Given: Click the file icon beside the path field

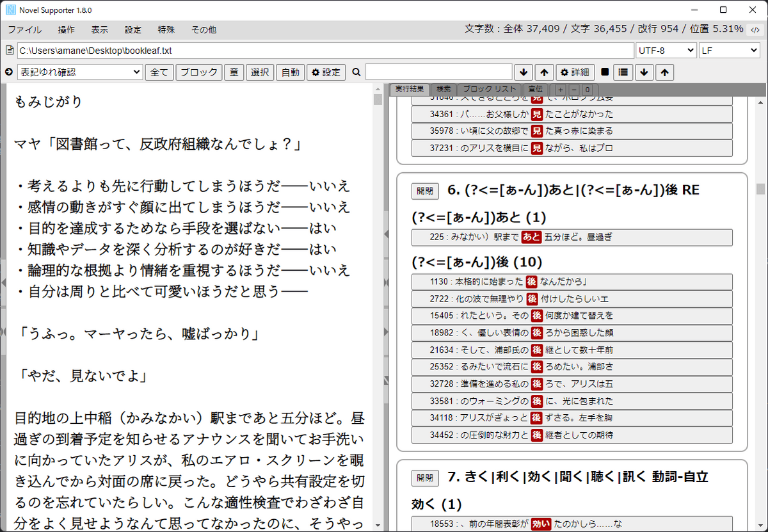Looking at the screenshot, I should [9, 51].
